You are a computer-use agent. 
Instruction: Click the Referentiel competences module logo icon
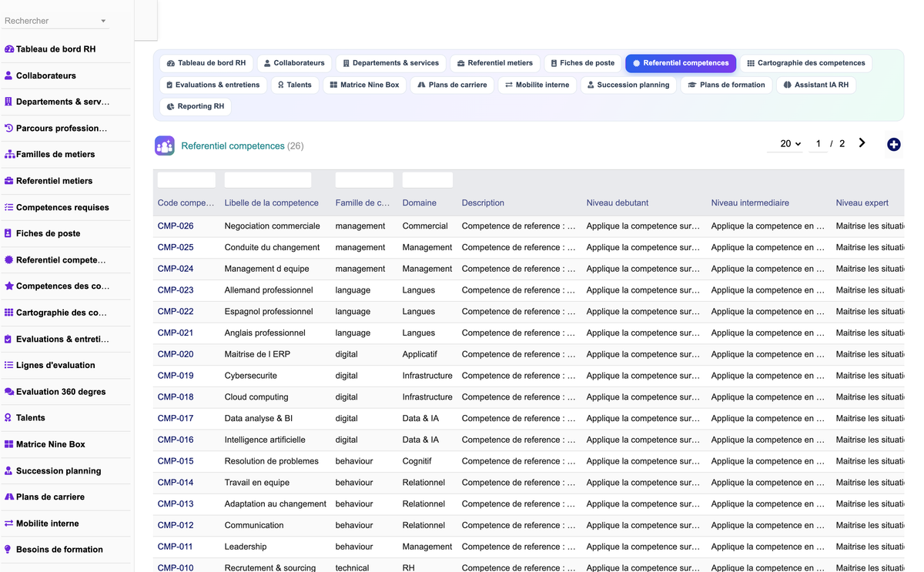(164, 146)
